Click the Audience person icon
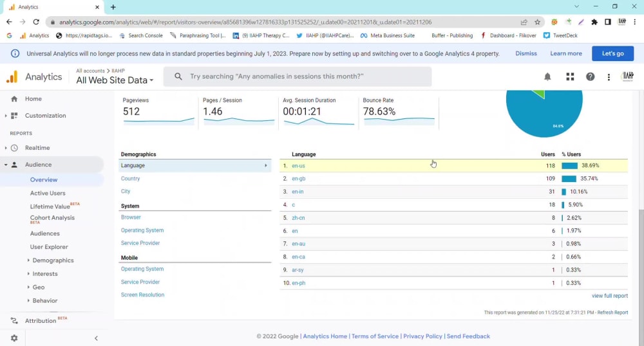The height and width of the screenshot is (346, 644). 14,165
